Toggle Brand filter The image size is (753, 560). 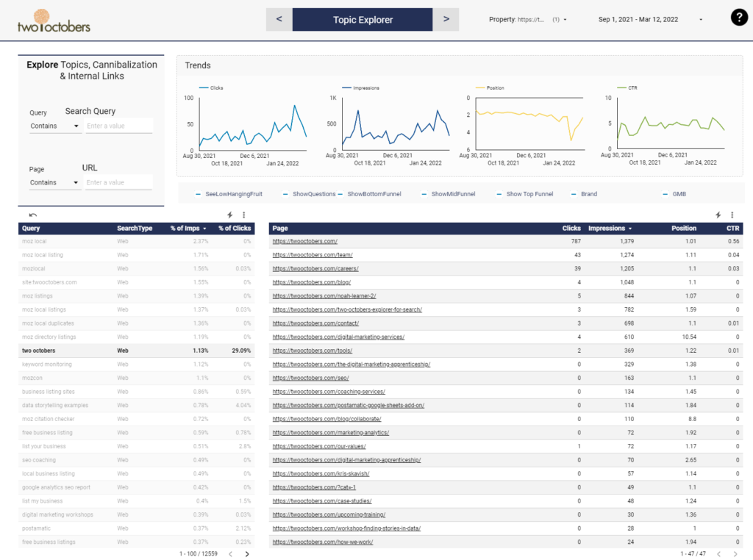pyautogui.click(x=584, y=194)
